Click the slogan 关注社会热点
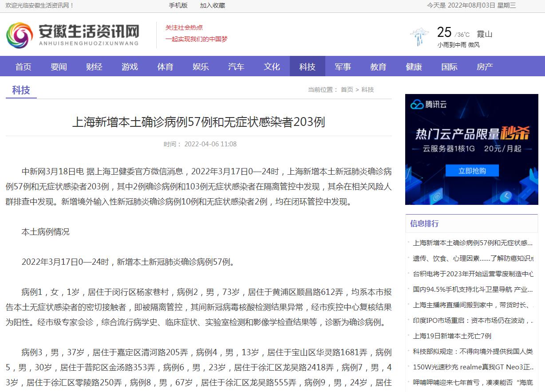Image resolution: width=545 pixels, height=392 pixels. 184,27
